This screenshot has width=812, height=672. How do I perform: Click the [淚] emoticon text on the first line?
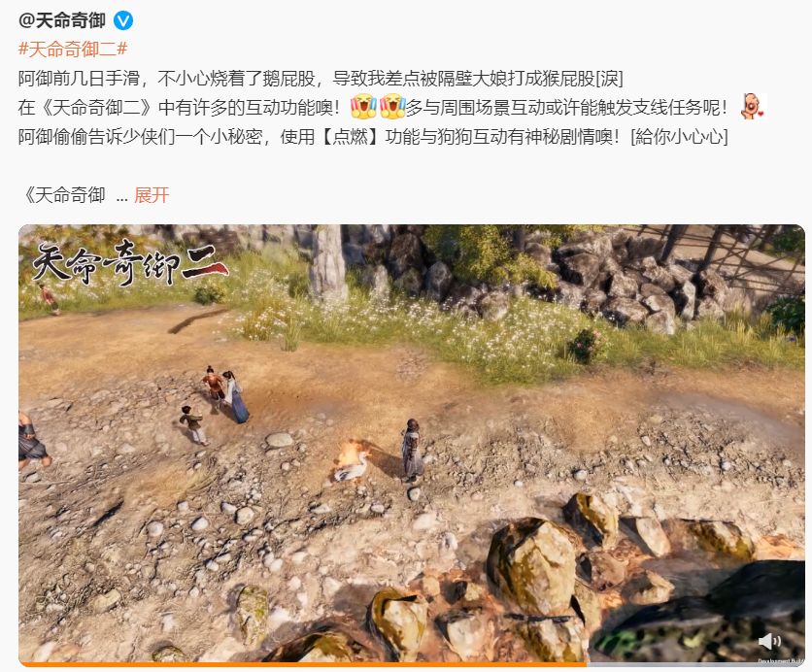pyautogui.click(x=609, y=79)
